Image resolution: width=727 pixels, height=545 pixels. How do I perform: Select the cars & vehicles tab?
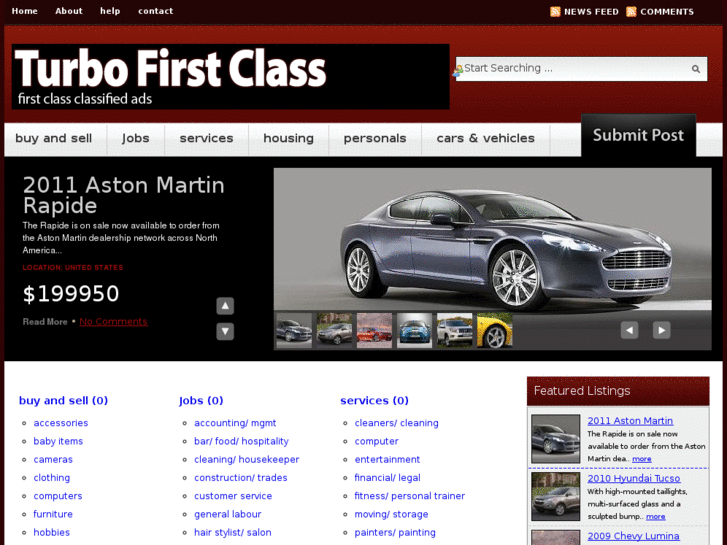(x=485, y=138)
